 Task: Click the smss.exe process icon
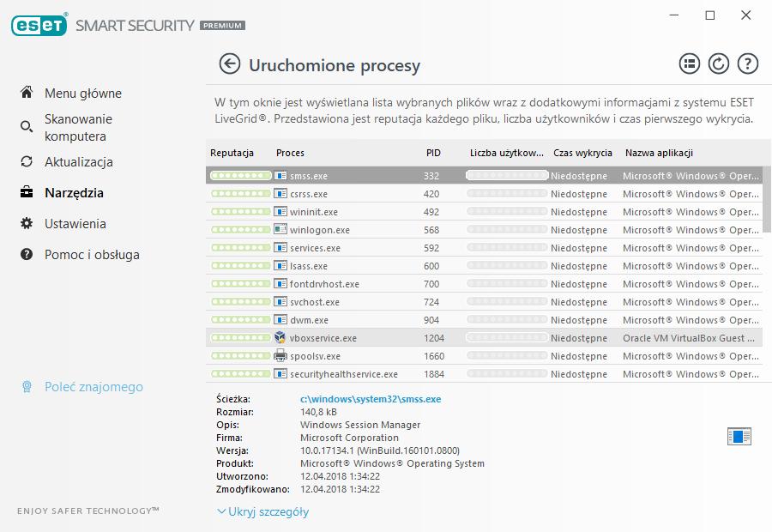pos(280,175)
